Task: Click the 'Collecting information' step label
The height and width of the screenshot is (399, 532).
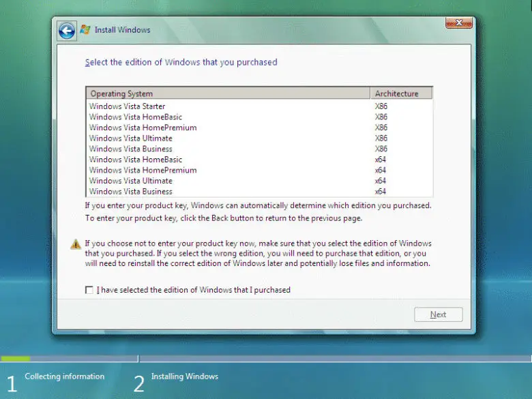Action: coord(64,376)
